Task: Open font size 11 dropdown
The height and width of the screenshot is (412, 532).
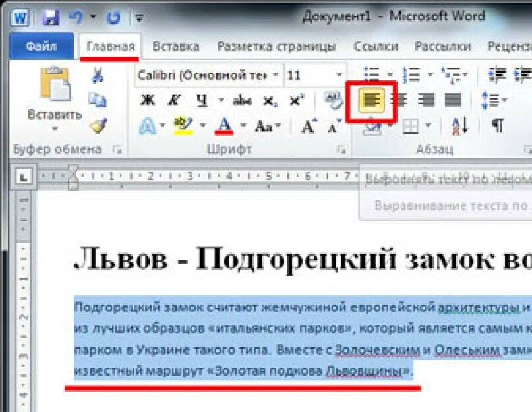Action: (339, 75)
